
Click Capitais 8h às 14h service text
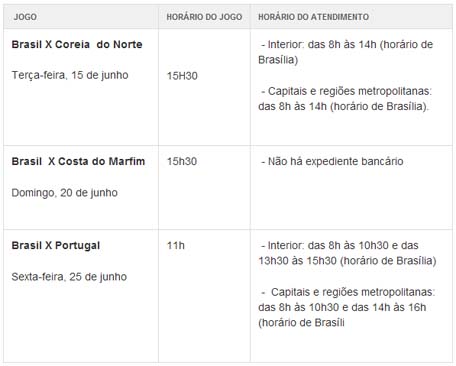tap(345, 99)
